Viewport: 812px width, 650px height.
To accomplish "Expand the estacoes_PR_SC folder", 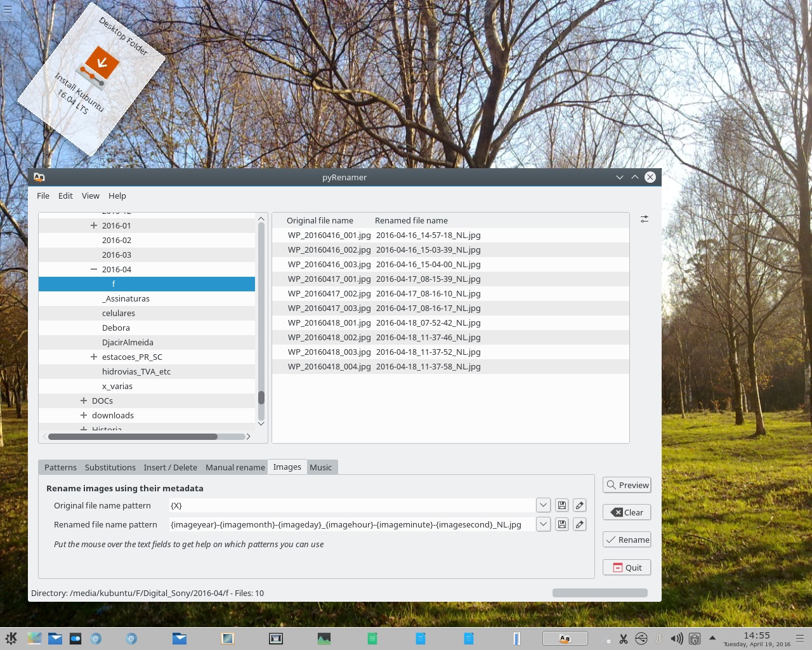I will tap(94, 357).
